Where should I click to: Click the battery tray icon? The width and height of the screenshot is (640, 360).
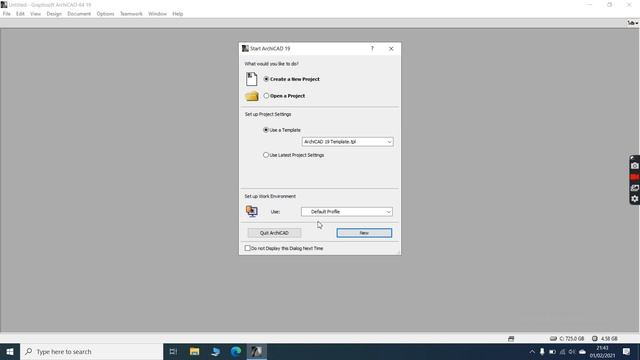pos(552,351)
